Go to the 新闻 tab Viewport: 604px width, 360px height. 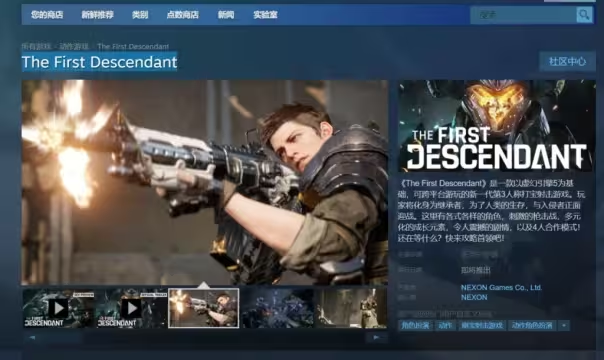[226, 15]
